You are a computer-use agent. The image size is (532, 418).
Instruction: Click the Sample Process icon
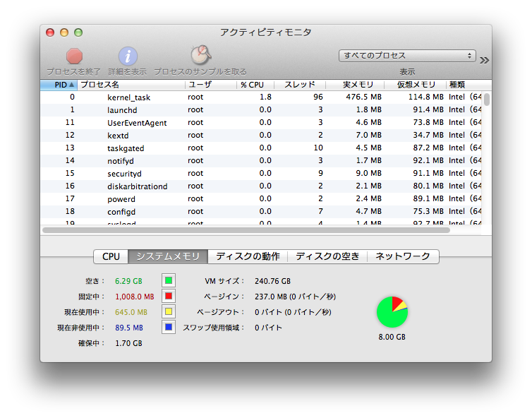200,56
